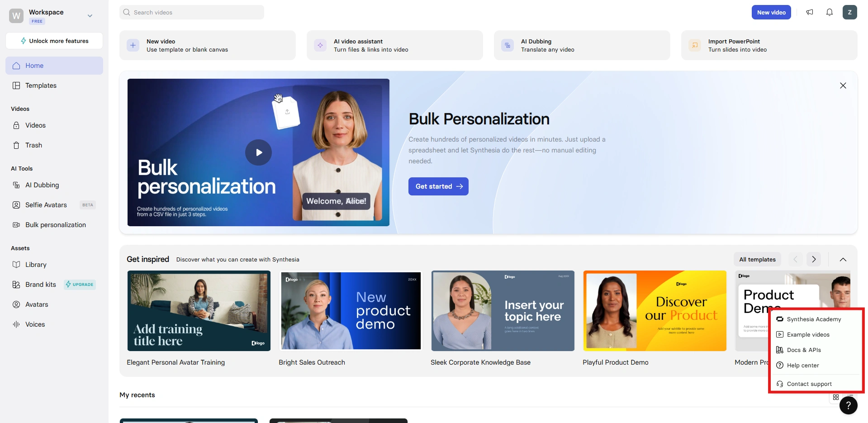Select Contact support from help menu
Screen dimensions: 868x423
coord(816,384)
